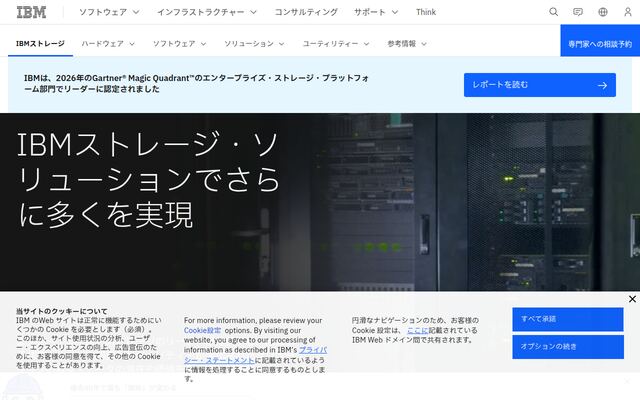Click the hero heading IBMストレージ・ソリューション
This screenshot has width=640, height=400.
pos(149,180)
